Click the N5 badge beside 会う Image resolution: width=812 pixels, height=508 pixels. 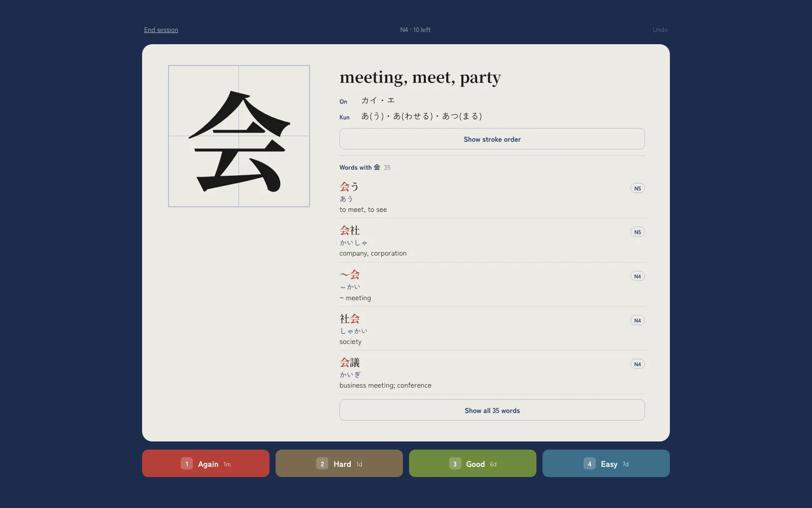637,188
